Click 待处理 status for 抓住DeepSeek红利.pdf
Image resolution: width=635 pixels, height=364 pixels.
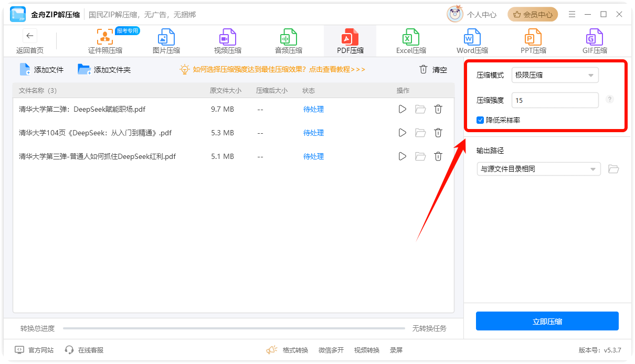(x=313, y=156)
